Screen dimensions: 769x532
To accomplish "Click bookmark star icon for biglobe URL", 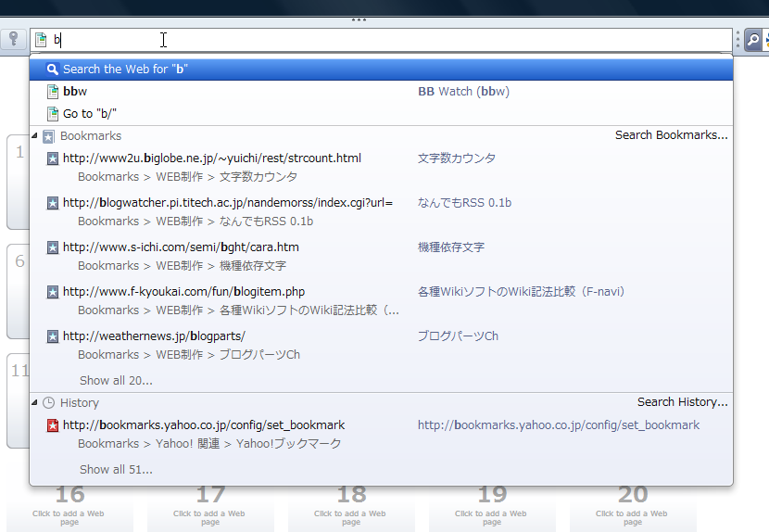I will [53, 158].
